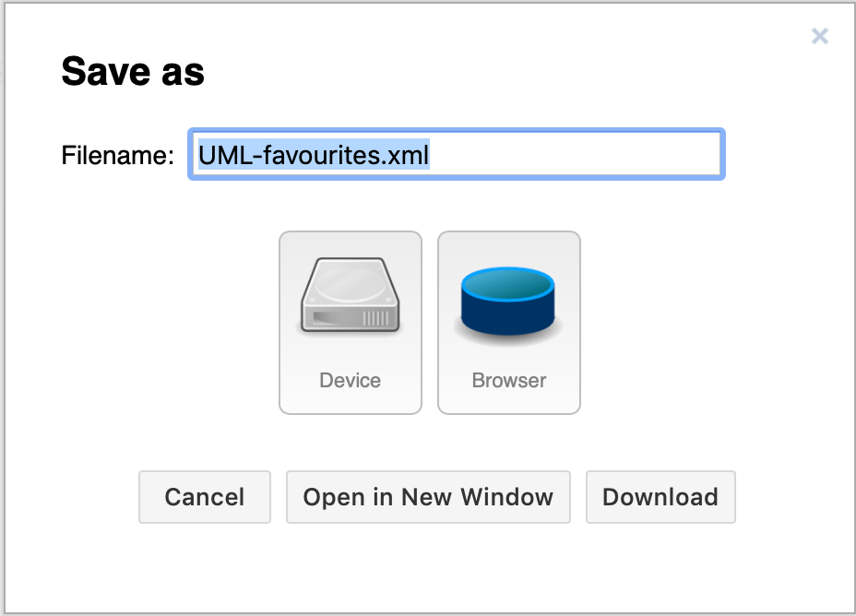Close the Save as dialog with X
Viewport: 856px width, 616px height.
pos(819,36)
